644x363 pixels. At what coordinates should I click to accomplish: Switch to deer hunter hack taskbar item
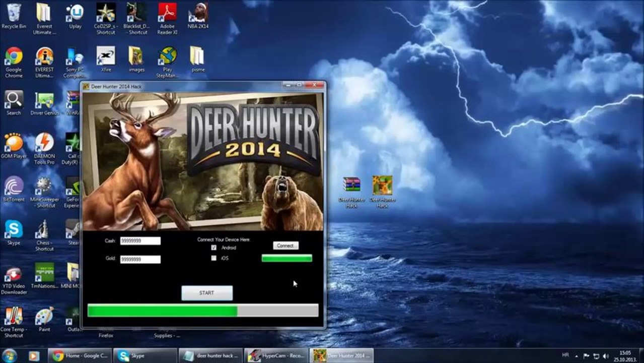pyautogui.click(x=210, y=355)
